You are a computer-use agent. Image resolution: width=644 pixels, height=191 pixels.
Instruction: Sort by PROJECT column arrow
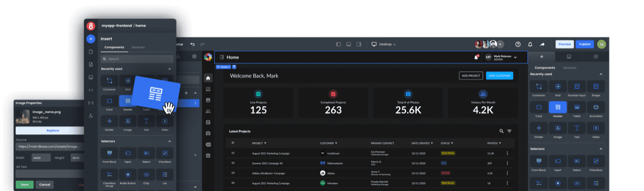tap(265, 143)
